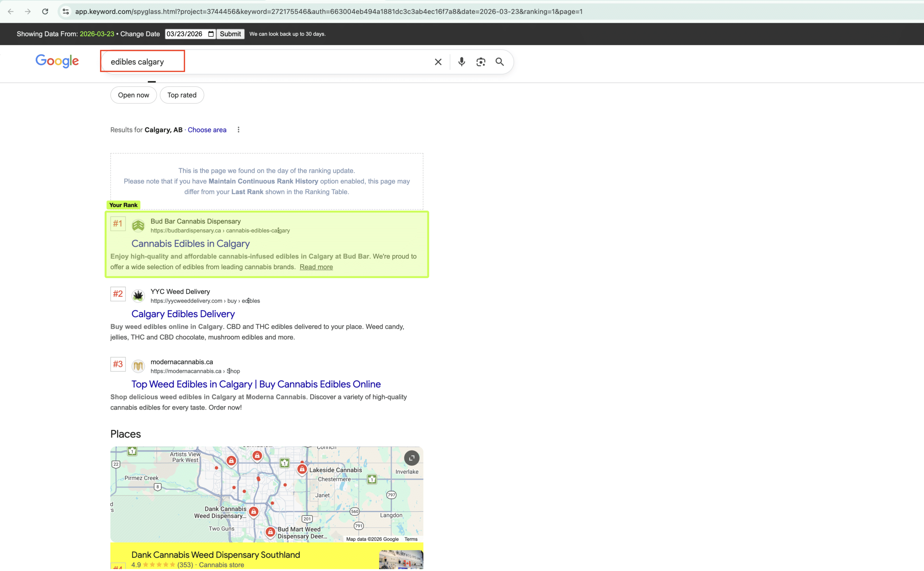
Task: Select Lakeside Cannabis map pin
Action: [x=302, y=469]
